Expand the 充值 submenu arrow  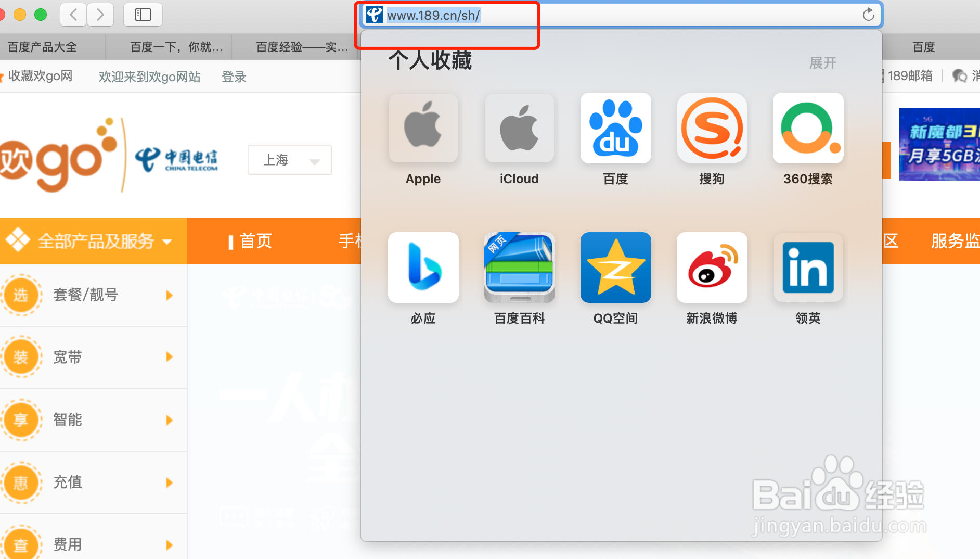point(169,482)
